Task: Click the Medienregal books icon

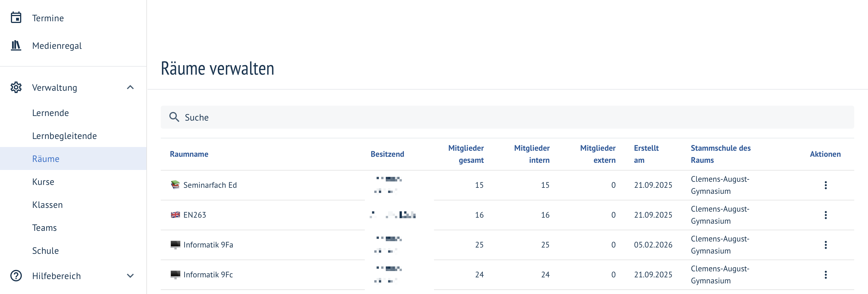Action: [16, 46]
